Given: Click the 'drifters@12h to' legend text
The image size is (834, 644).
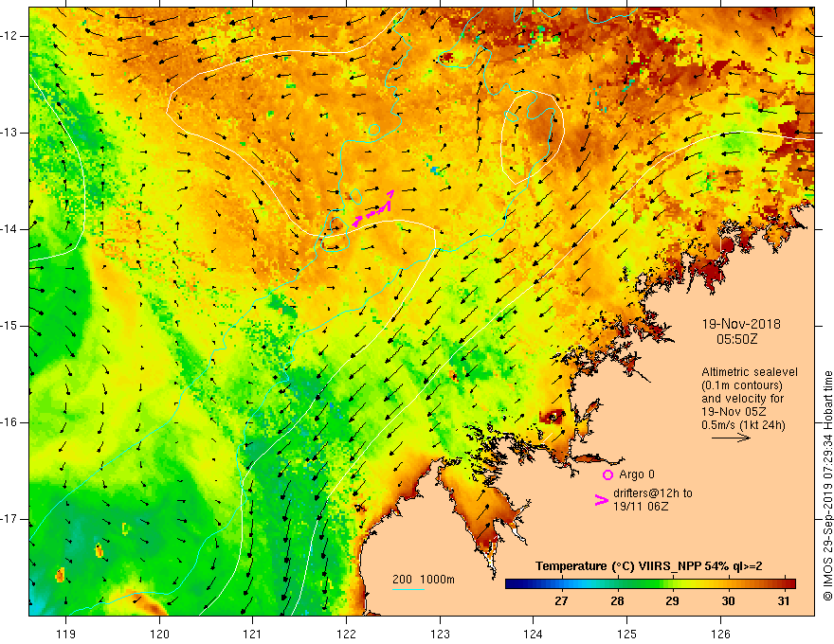Looking at the screenshot, I should click(653, 493).
